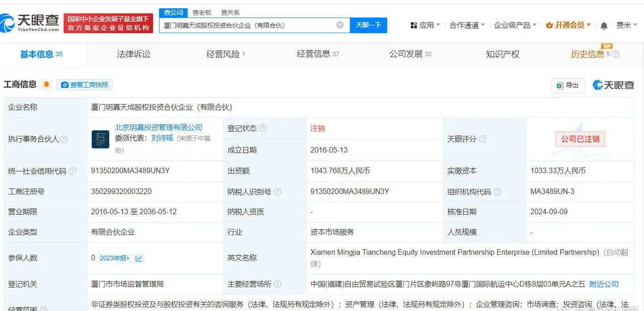This screenshot has height=311, width=644.
Task: Expand the 合作通道 dropdown
Action: (467, 25)
